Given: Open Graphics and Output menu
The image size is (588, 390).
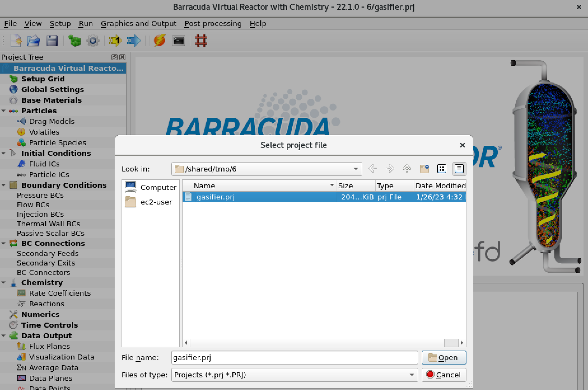Looking at the screenshot, I should point(139,24).
